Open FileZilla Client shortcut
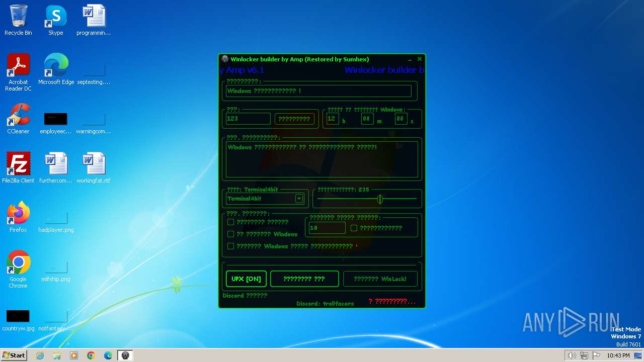Viewport: 644px width, 362px height. tap(18, 167)
